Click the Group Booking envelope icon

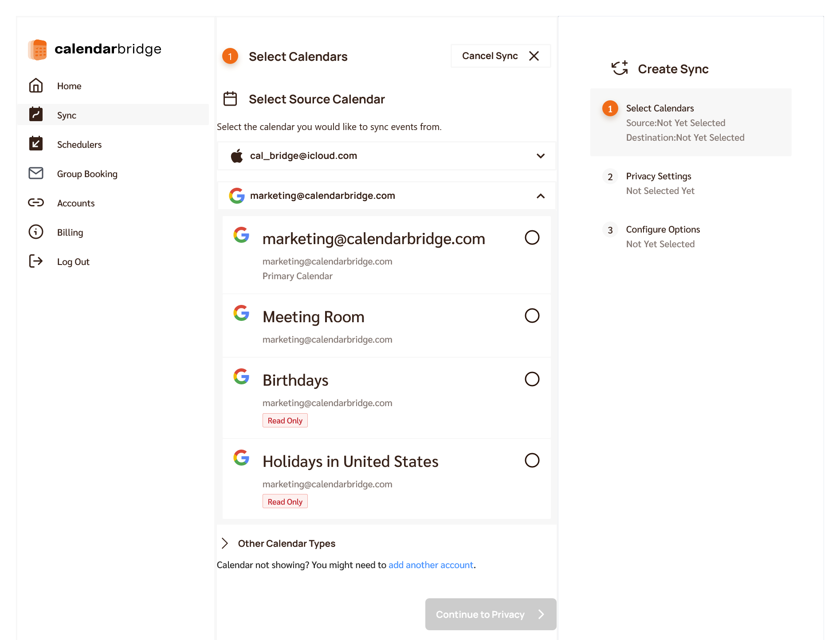[36, 173]
